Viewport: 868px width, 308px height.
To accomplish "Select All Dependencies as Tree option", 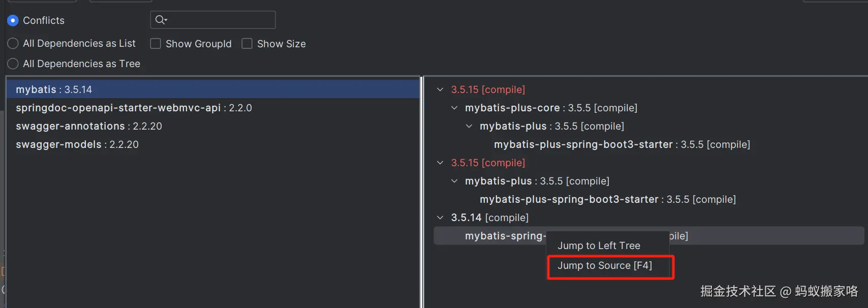I will (13, 64).
